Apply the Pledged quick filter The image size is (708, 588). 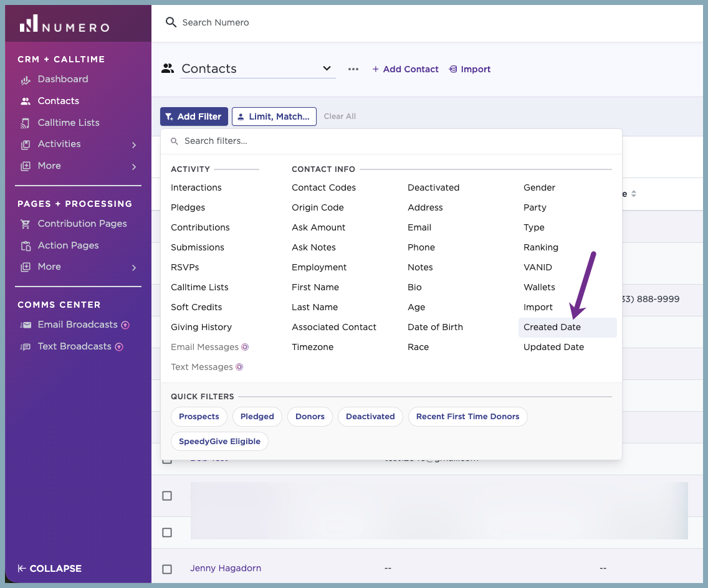tap(257, 417)
